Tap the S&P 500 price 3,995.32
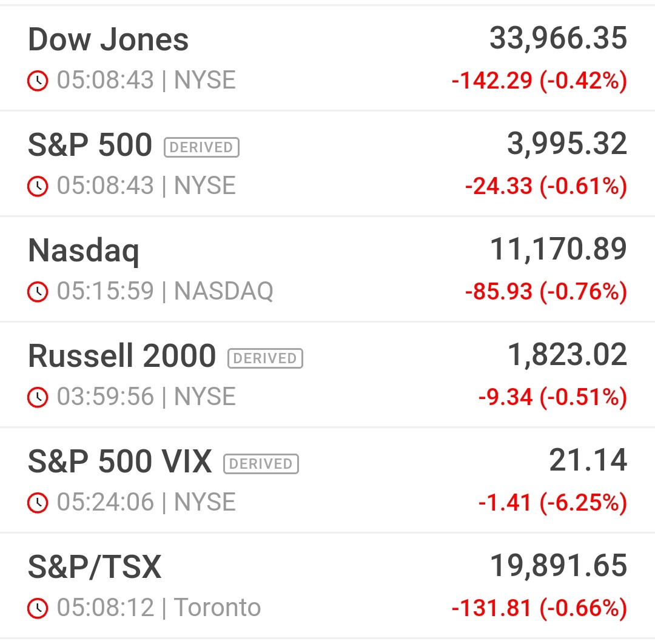Image resolution: width=655 pixels, height=644 pixels. (x=567, y=144)
